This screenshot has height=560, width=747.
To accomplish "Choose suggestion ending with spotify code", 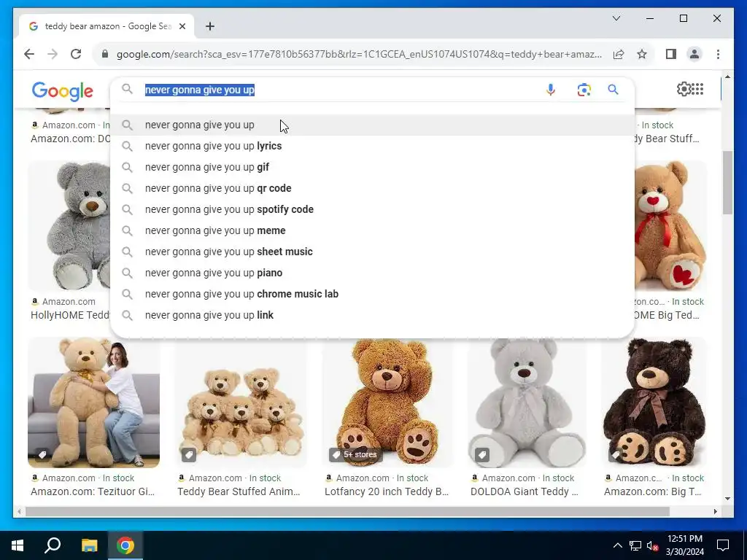I will (x=373, y=209).
